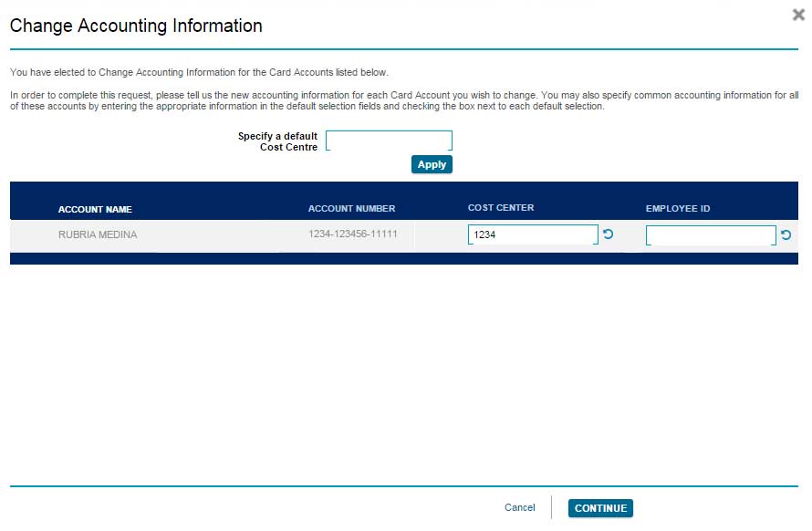Click the default Cost Centre input box
Screen dimensions: 812x531
pyautogui.click(x=389, y=141)
